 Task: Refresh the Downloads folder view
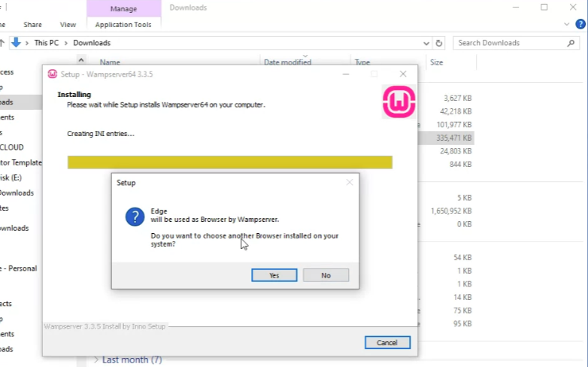click(439, 43)
